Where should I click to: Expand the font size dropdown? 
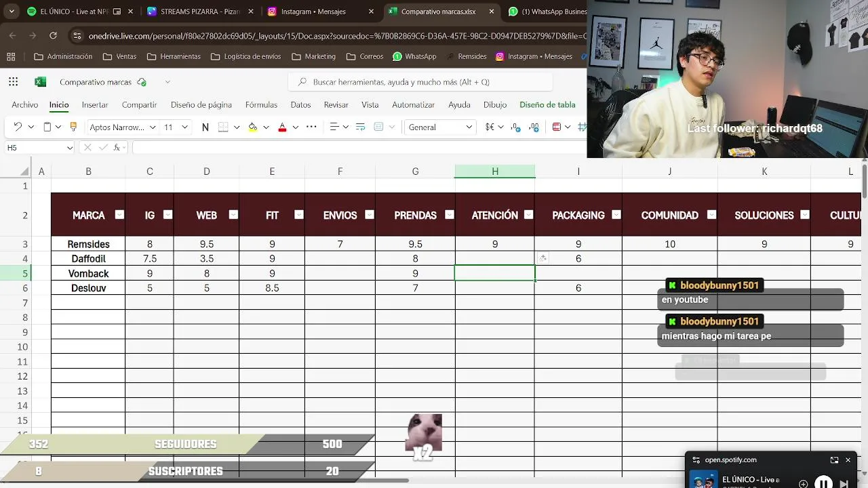click(184, 127)
